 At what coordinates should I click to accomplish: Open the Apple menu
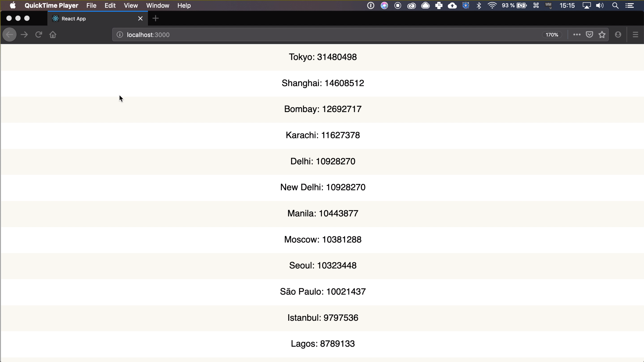[x=13, y=5]
